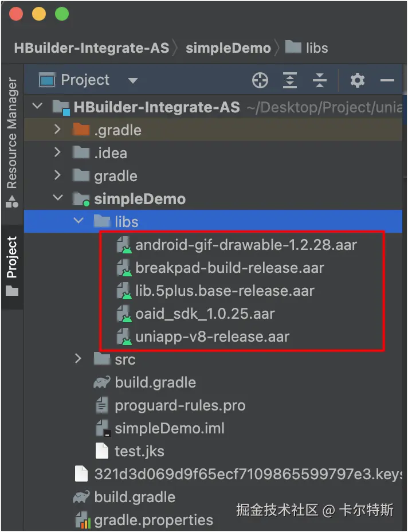
Task: Collapse the HBuilder-Integrate-AS root node
Action: pos(38,107)
